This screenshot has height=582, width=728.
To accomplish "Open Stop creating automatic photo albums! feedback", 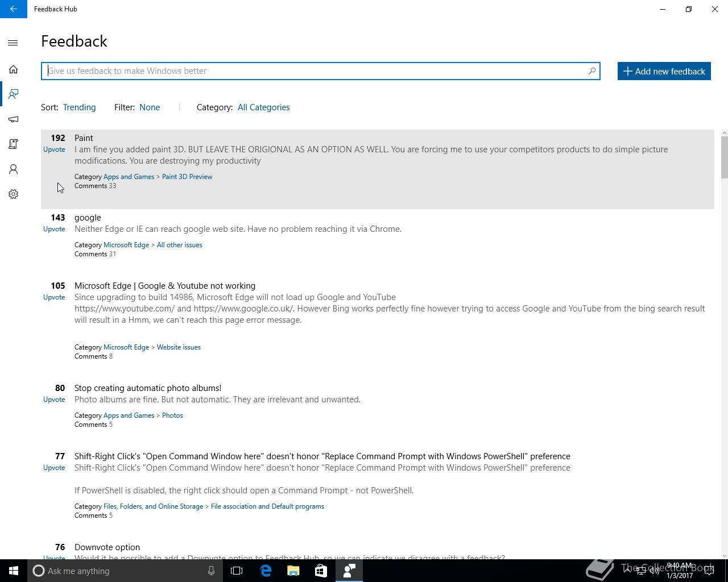I will (x=148, y=388).
